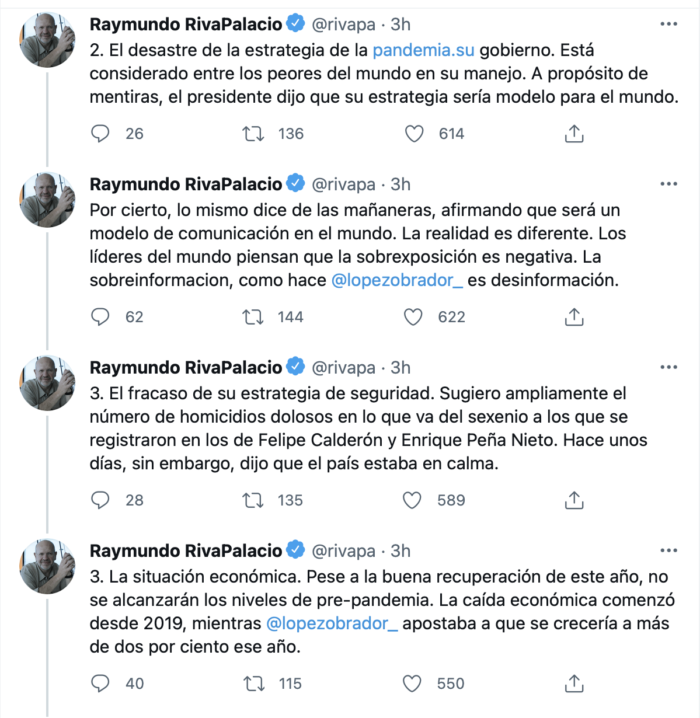Like the tweet with 614 likes
The height and width of the screenshot is (718, 700).
click(x=413, y=133)
